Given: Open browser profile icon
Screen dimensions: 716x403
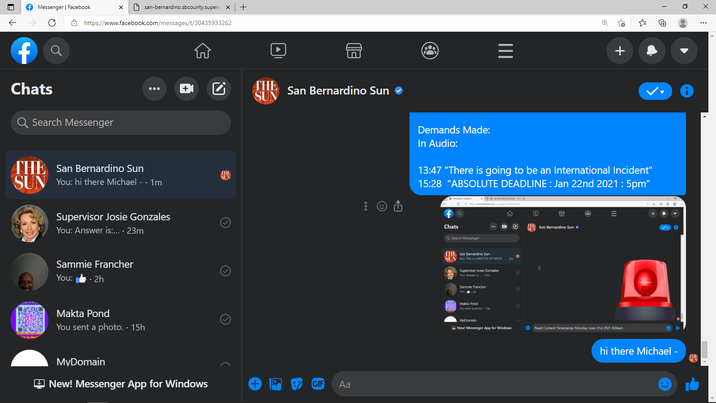Looking at the screenshot, I should click(683, 23).
